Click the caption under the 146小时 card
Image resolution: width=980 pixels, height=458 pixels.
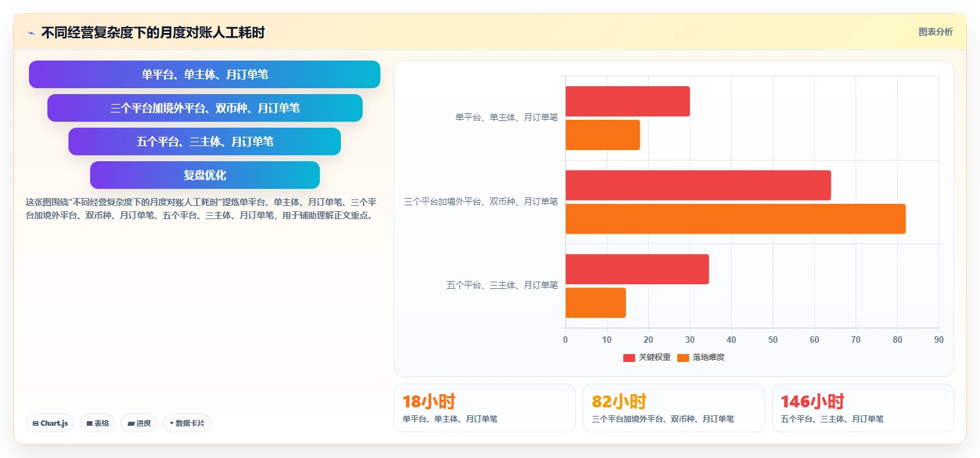click(833, 419)
